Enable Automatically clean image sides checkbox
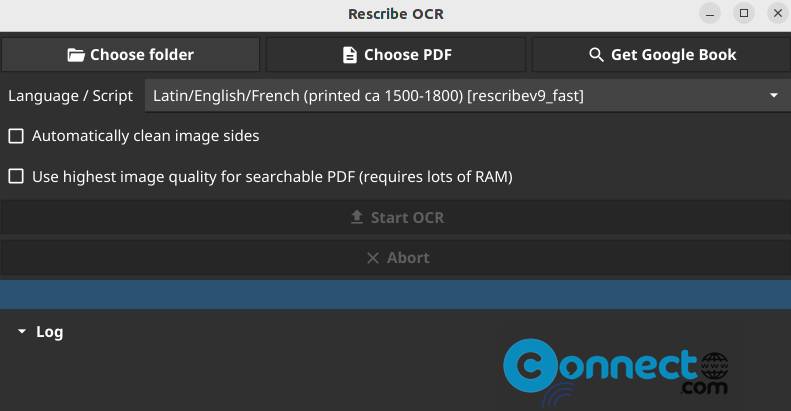Screen dimensions: 791x411 pyautogui.click(x=16, y=136)
